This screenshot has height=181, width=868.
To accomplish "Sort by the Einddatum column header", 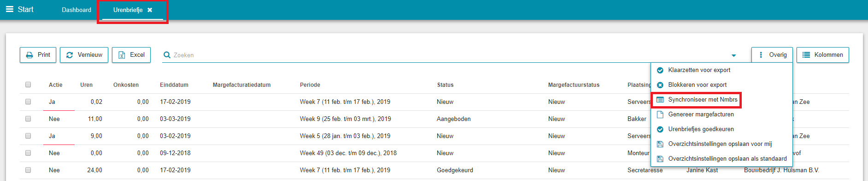I will [x=174, y=85].
